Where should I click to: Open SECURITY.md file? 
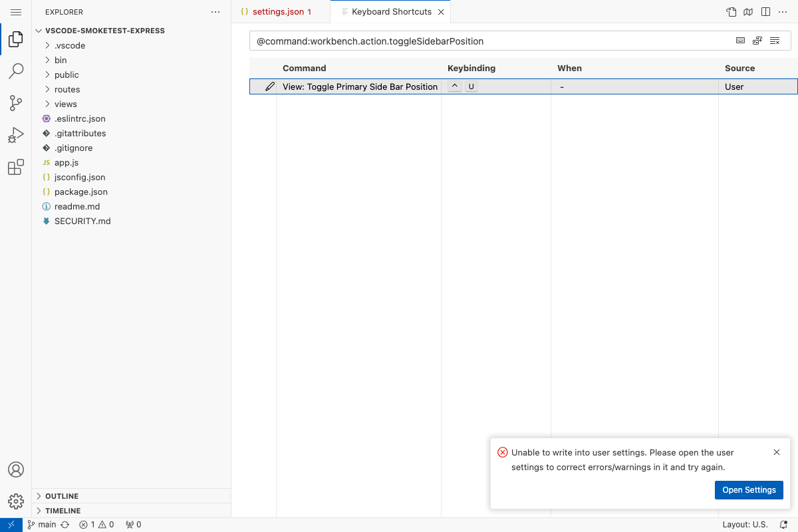point(131,221)
